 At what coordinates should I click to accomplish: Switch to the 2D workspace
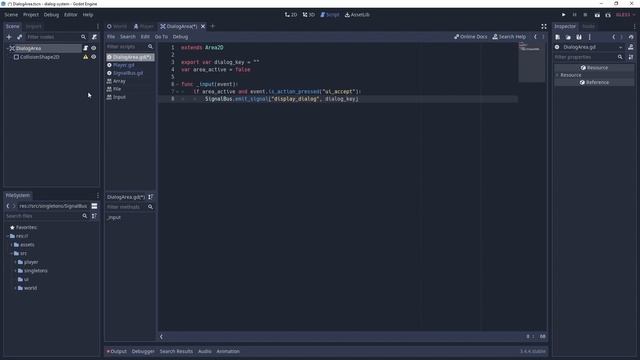pos(291,15)
